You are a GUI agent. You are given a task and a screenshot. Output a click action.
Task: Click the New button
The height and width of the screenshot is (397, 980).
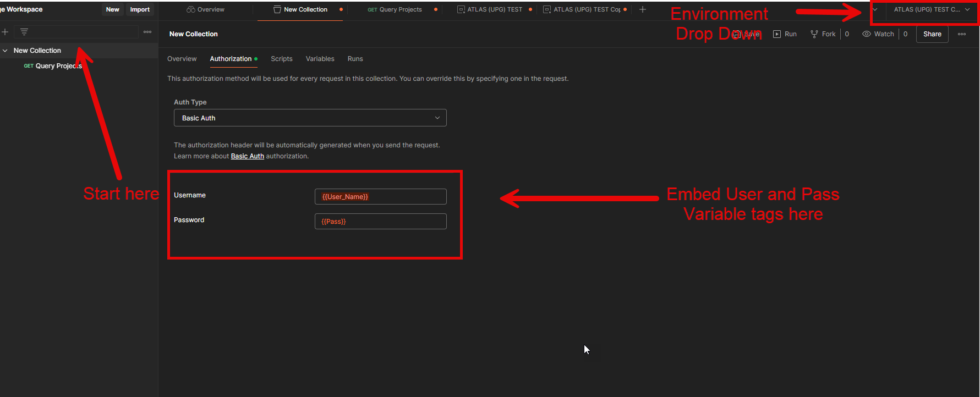[x=112, y=9]
